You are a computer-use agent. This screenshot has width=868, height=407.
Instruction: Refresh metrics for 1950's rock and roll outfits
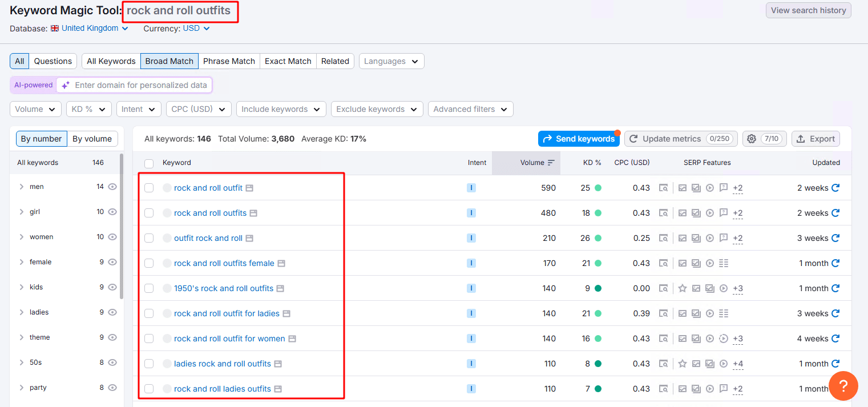coord(835,288)
